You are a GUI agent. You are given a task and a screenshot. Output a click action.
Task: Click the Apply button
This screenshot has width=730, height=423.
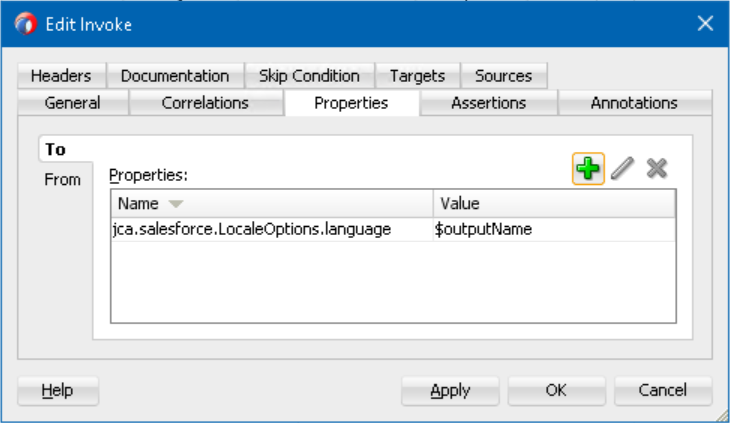(x=450, y=391)
